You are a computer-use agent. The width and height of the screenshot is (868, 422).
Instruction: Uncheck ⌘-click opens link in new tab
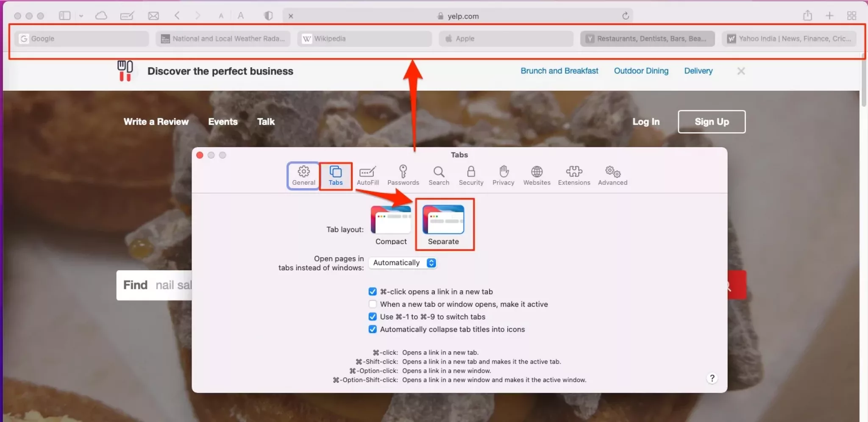pos(373,292)
